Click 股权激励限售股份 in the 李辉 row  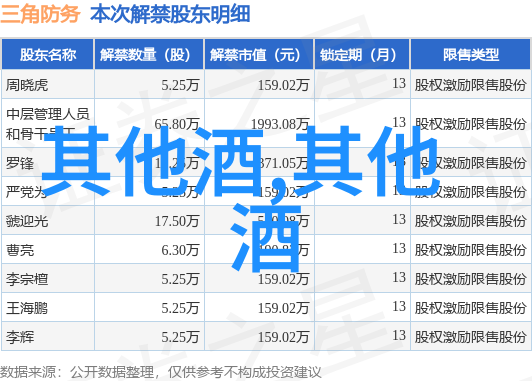point(470,337)
